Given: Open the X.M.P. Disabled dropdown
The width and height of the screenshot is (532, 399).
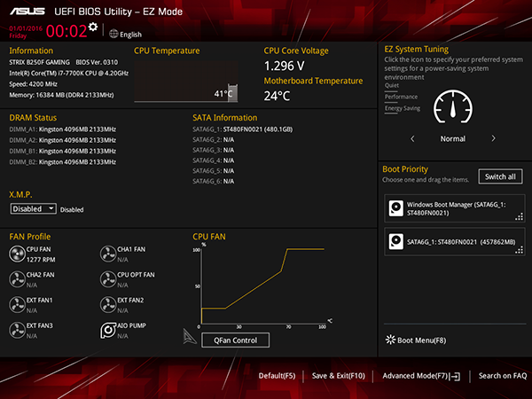Looking at the screenshot, I should point(34,208).
